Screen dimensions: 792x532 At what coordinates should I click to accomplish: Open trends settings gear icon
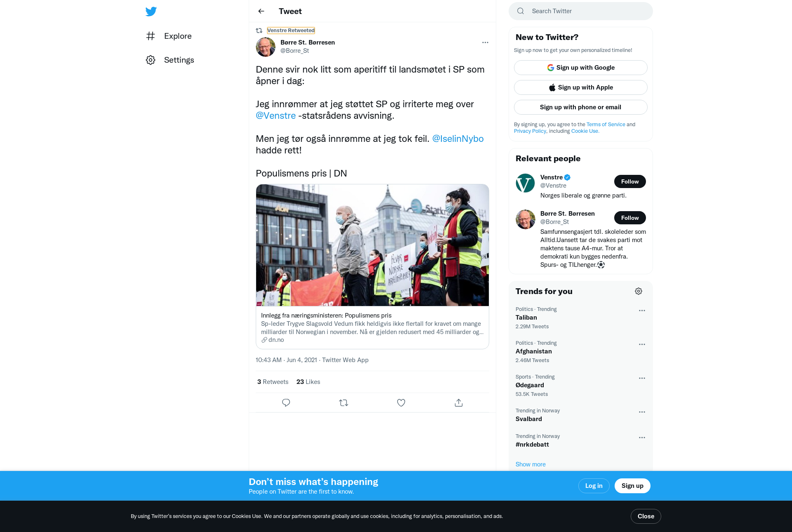[x=639, y=291]
